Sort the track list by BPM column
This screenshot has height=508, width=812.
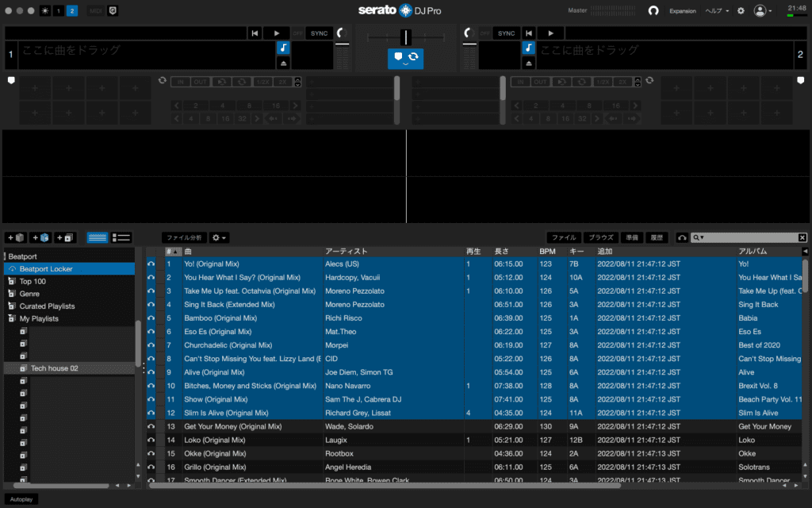coord(547,251)
